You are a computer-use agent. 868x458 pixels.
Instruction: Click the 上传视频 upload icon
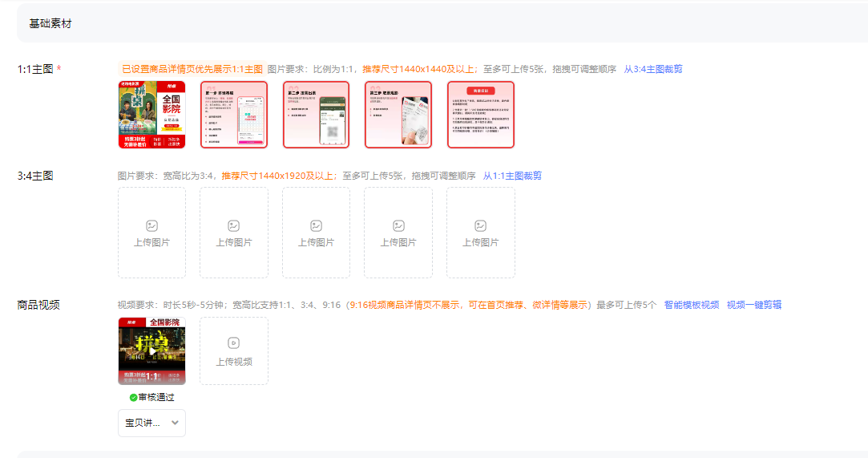(x=233, y=342)
